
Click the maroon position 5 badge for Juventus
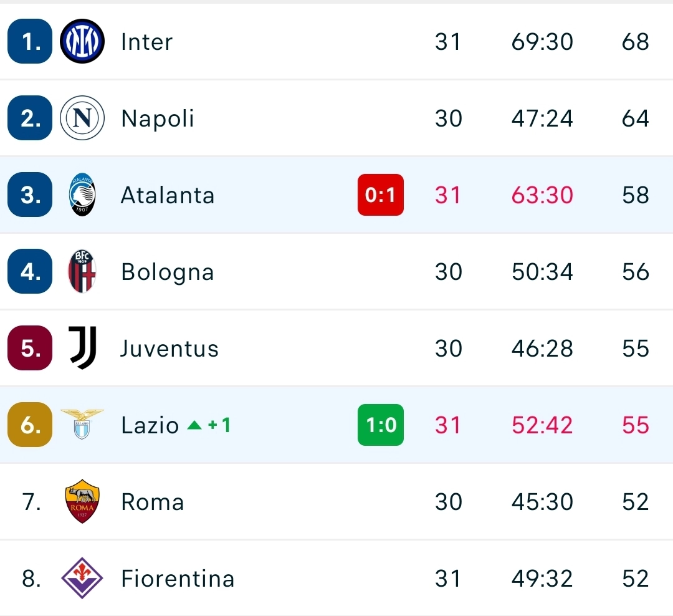(29, 348)
